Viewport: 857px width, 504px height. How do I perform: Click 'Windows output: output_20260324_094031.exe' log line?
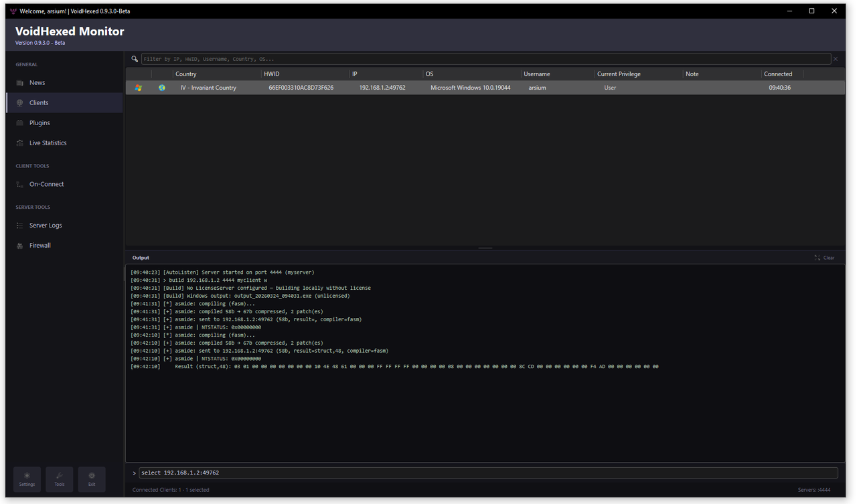tap(240, 296)
